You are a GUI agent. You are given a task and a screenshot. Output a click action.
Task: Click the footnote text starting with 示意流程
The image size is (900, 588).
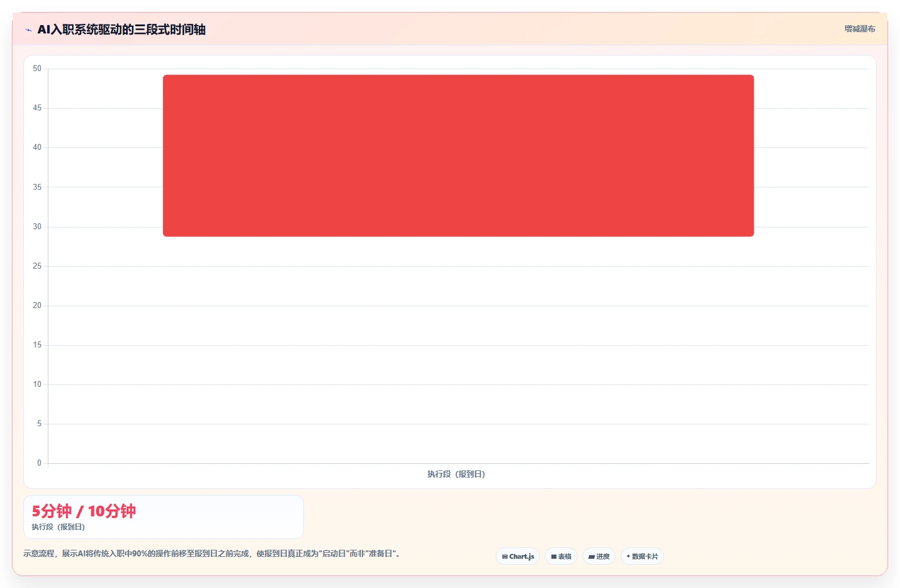tap(211, 553)
